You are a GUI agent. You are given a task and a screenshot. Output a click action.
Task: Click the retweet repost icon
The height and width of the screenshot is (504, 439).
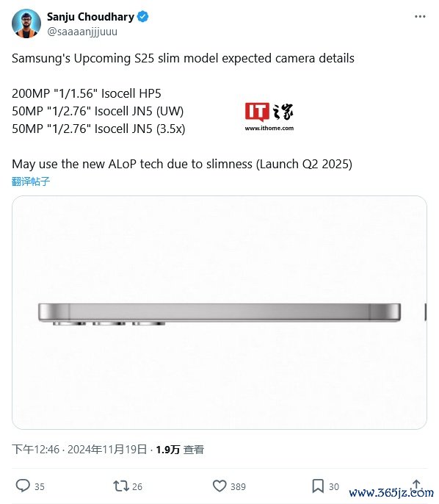click(120, 486)
